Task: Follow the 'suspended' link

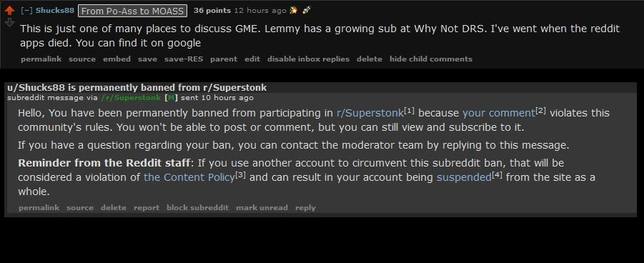Action: pyautogui.click(x=464, y=177)
